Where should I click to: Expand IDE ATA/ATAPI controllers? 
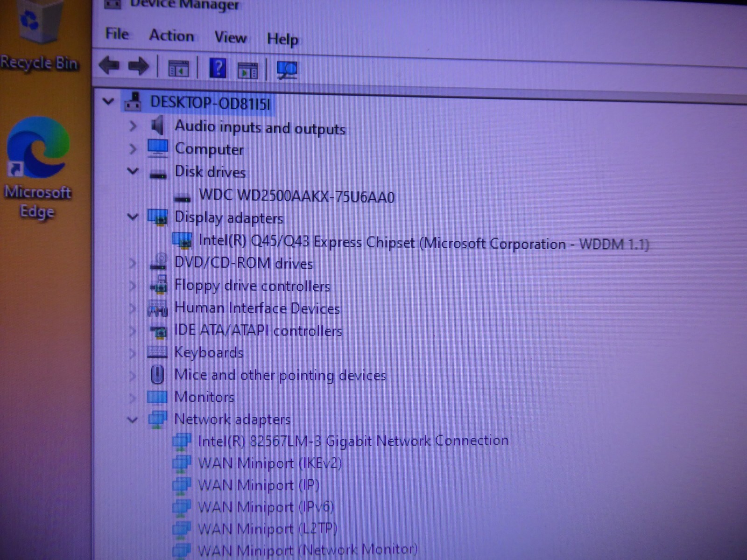tap(133, 330)
